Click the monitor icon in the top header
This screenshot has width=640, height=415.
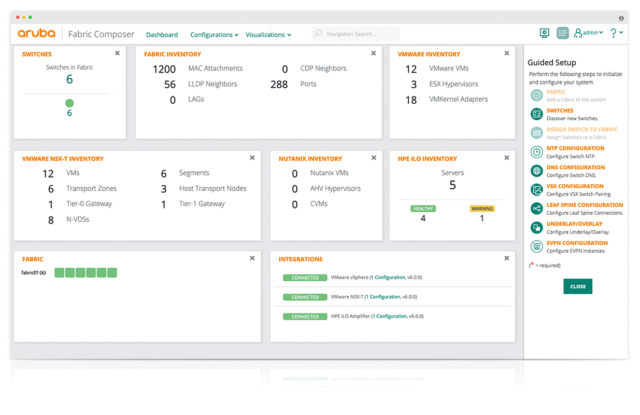click(x=544, y=33)
